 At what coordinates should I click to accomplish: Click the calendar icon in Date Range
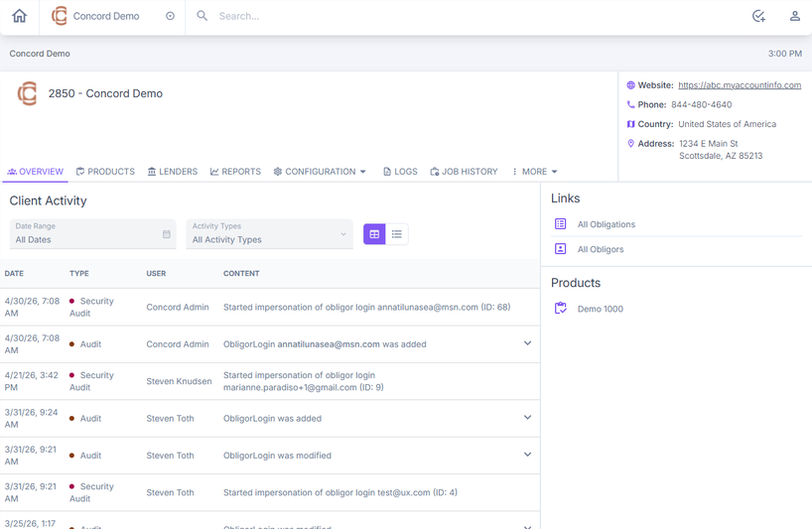click(x=166, y=234)
